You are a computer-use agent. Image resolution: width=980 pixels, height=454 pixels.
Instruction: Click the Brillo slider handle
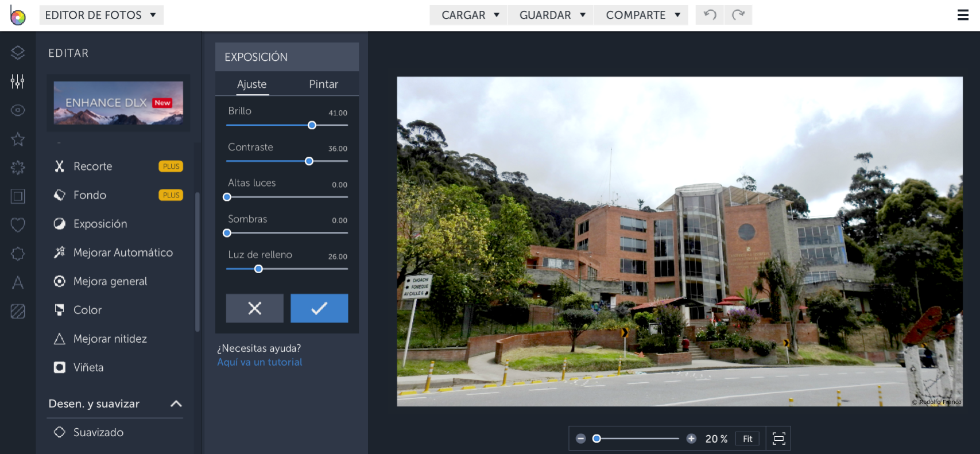point(312,125)
